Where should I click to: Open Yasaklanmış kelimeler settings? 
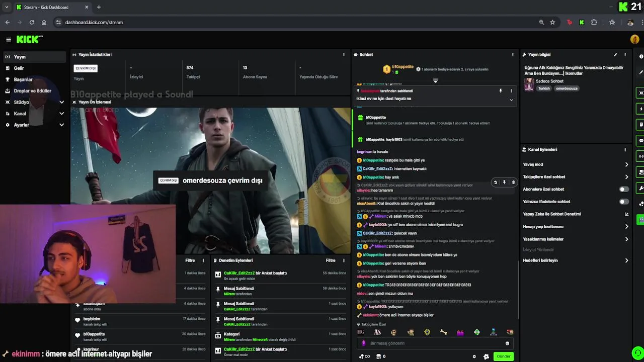click(x=576, y=239)
